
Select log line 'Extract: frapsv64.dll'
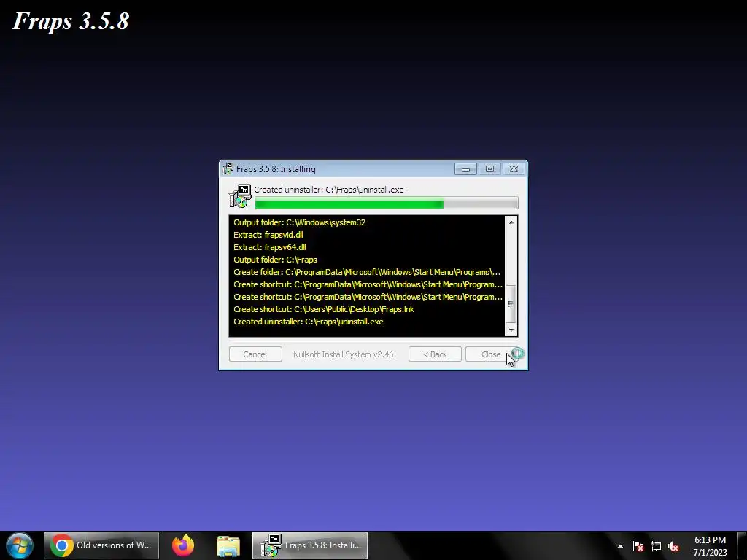pos(270,247)
